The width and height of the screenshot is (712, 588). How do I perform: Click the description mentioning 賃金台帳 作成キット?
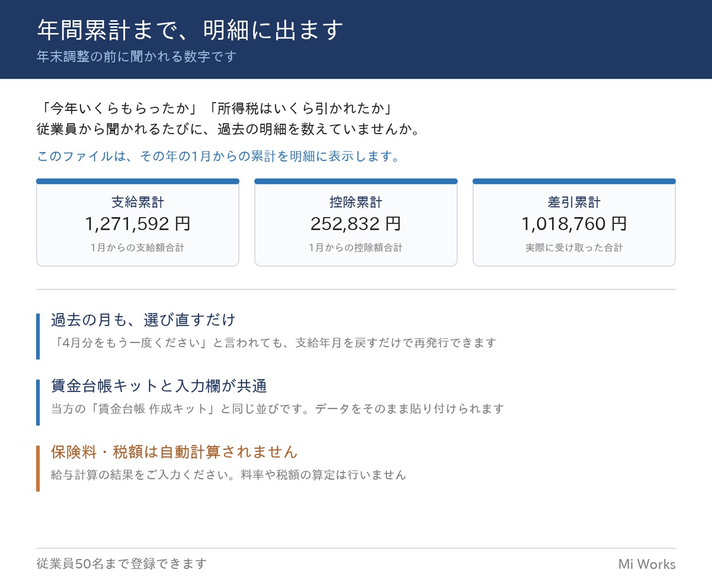click(x=277, y=409)
